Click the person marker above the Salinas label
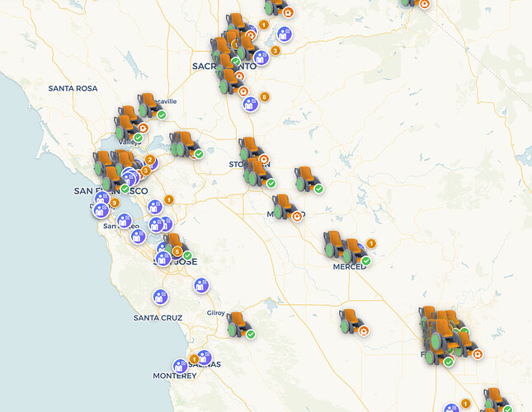 (x=205, y=357)
